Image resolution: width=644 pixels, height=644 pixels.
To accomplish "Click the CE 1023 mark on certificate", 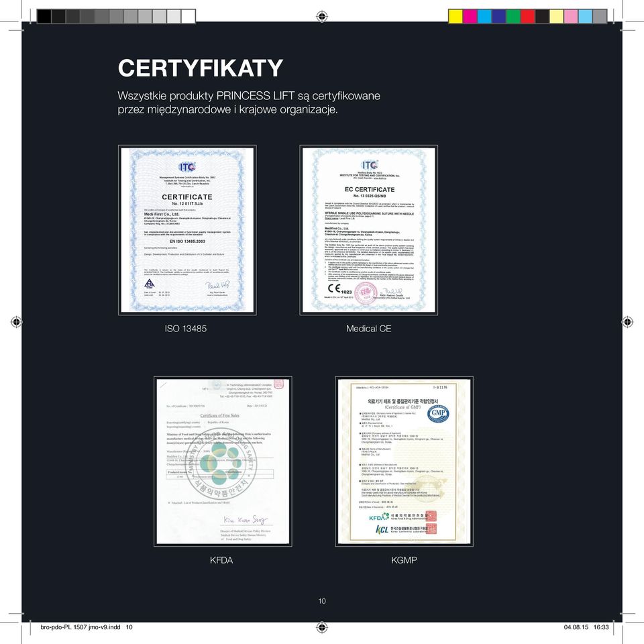I will tap(339, 289).
